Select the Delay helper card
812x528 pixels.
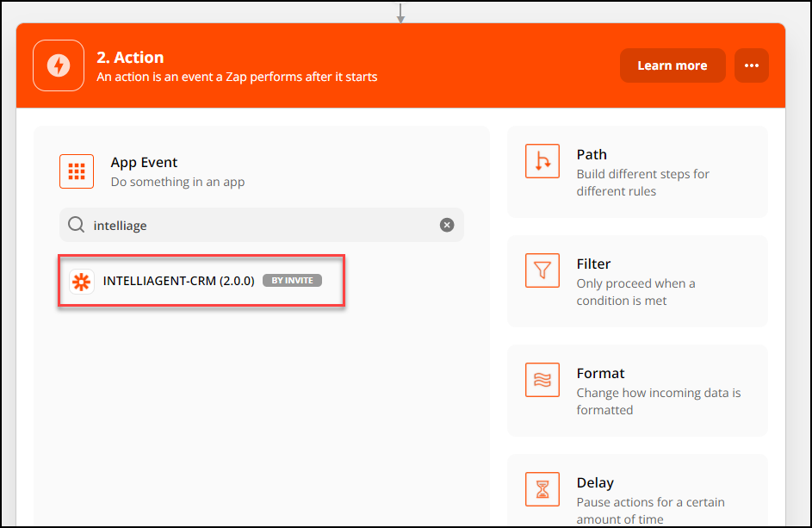637,494
